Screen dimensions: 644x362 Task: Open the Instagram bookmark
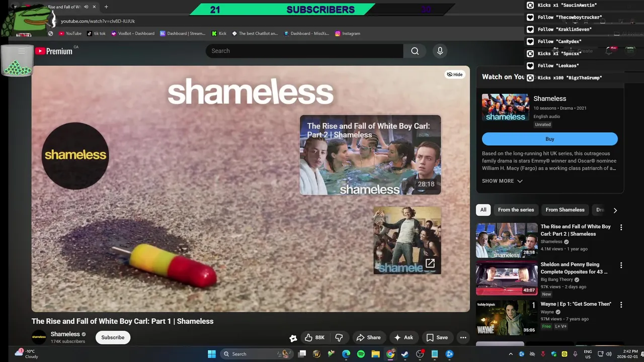point(347,33)
